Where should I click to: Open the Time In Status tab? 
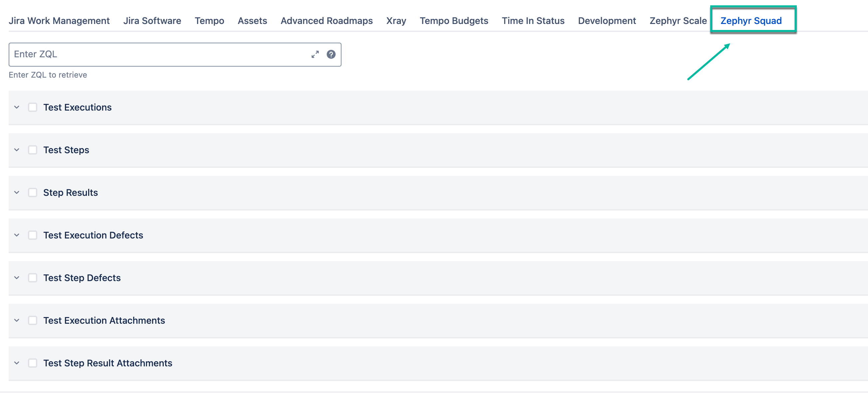pyautogui.click(x=533, y=20)
